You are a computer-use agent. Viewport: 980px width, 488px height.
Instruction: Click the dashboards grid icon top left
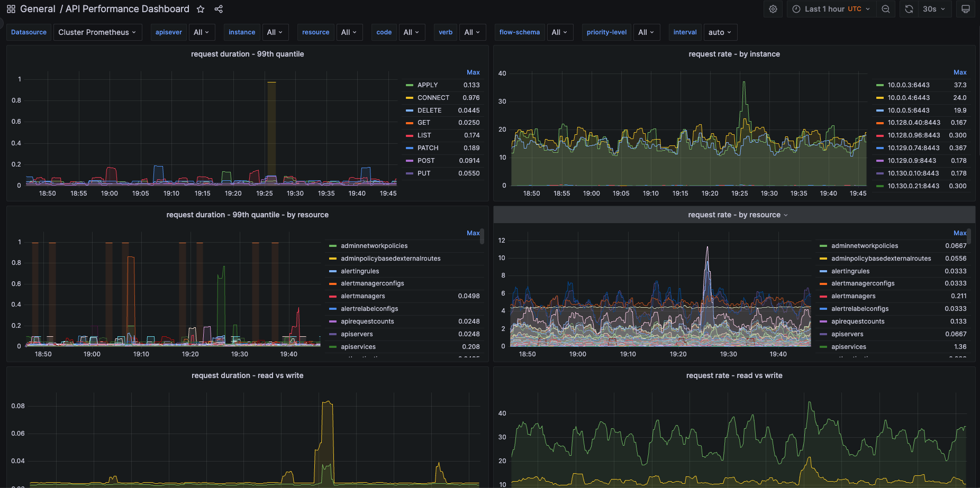(x=10, y=8)
